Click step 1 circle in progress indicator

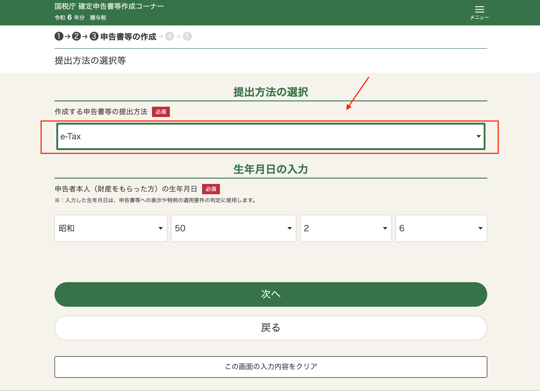tap(59, 36)
